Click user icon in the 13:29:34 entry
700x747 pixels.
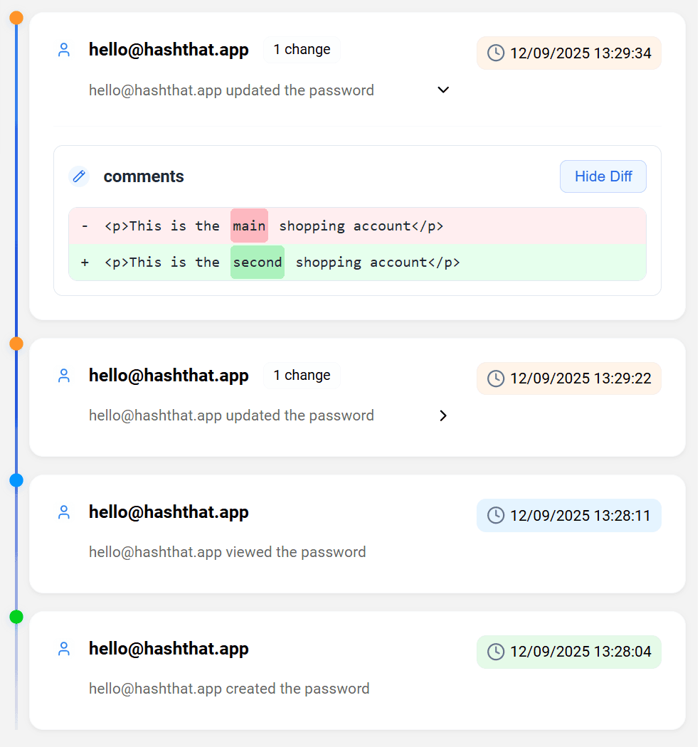(64, 50)
